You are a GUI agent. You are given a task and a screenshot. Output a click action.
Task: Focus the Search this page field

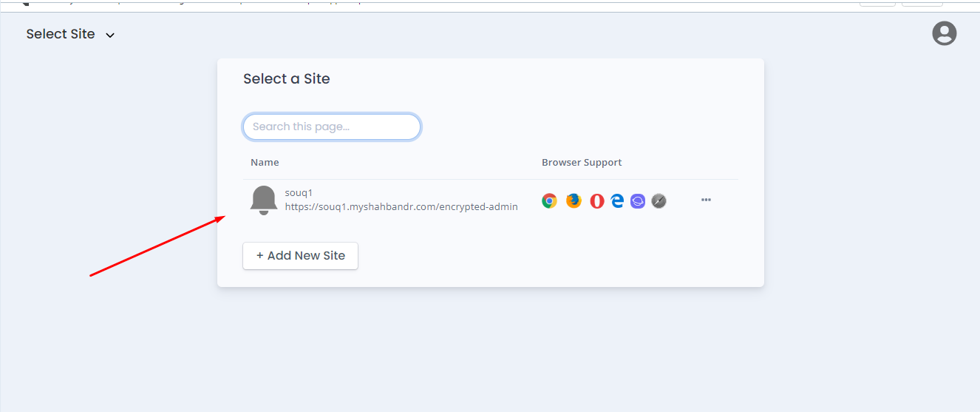pyautogui.click(x=332, y=126)
